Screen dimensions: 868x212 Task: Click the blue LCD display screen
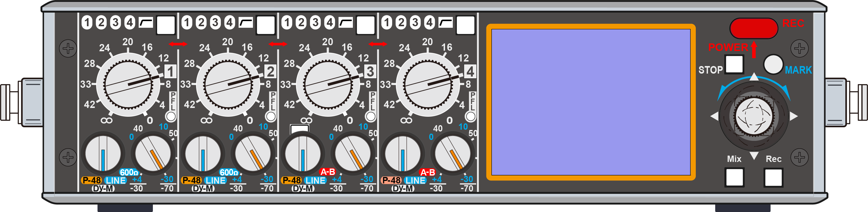[591, 102]
